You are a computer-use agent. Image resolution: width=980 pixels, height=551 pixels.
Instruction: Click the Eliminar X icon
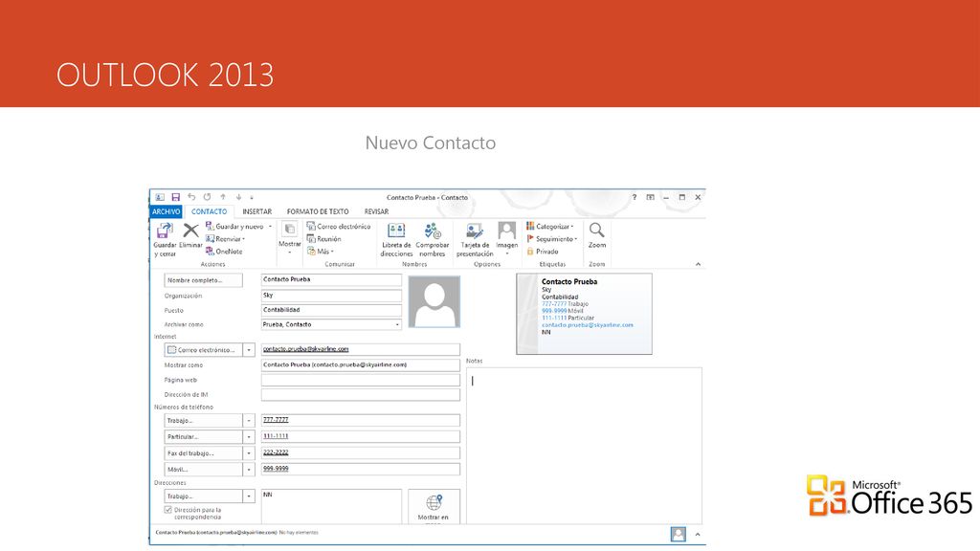click(190, 231)
